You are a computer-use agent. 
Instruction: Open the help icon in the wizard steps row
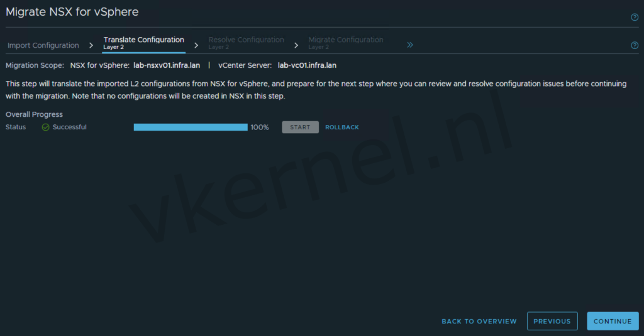coord(635,45)
